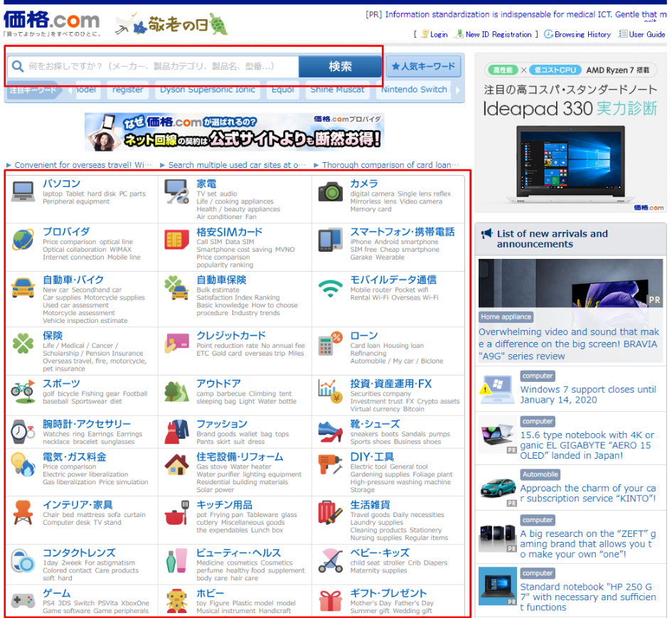This screenshot has width=672, height=618.
Task: Click the Automobile category tag
Action: coord(540,474)
